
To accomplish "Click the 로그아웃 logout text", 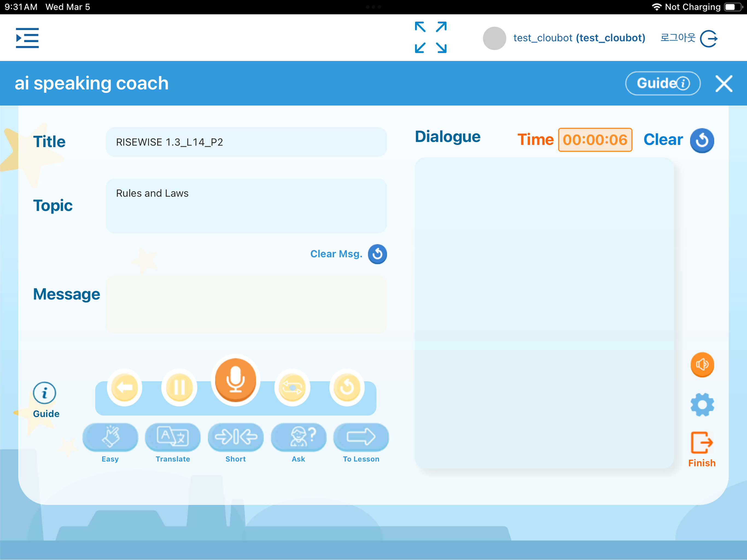I will [678, 37].
